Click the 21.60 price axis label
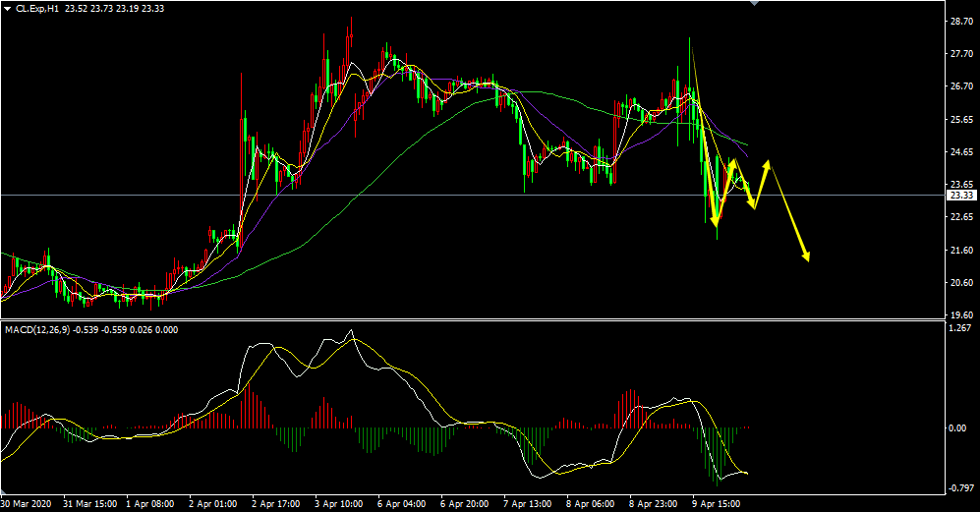 [960, 250]
